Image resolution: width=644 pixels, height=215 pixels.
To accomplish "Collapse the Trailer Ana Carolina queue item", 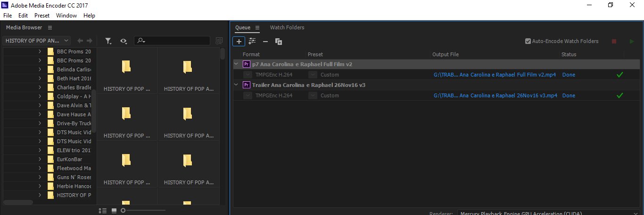I will click(x=236, y=85).
